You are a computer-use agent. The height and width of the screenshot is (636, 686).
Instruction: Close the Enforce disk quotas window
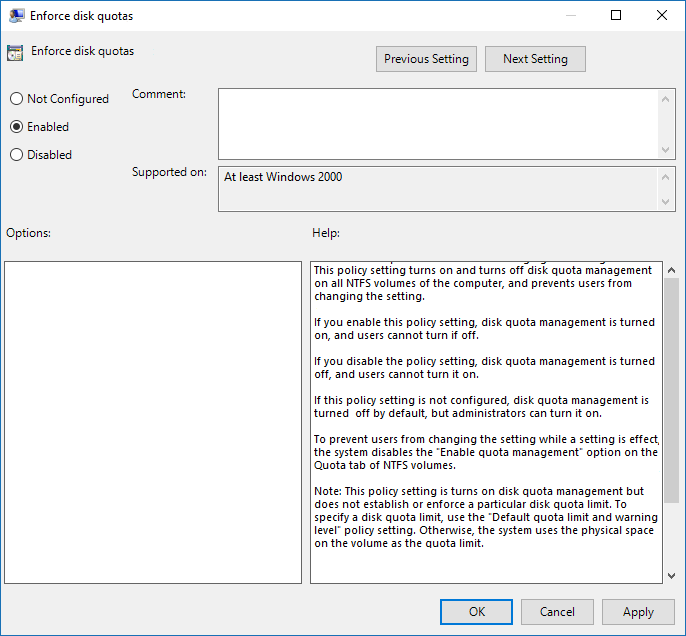662,15
